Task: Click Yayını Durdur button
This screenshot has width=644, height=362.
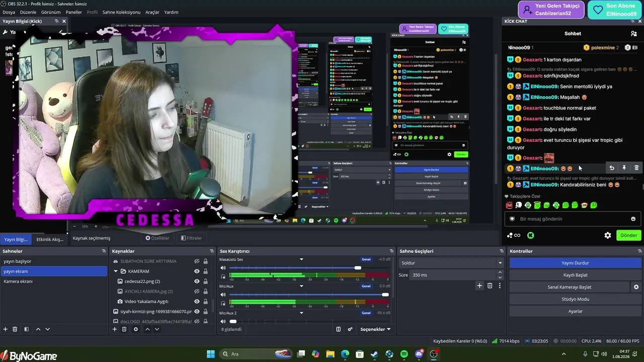Action: point(575,263)
